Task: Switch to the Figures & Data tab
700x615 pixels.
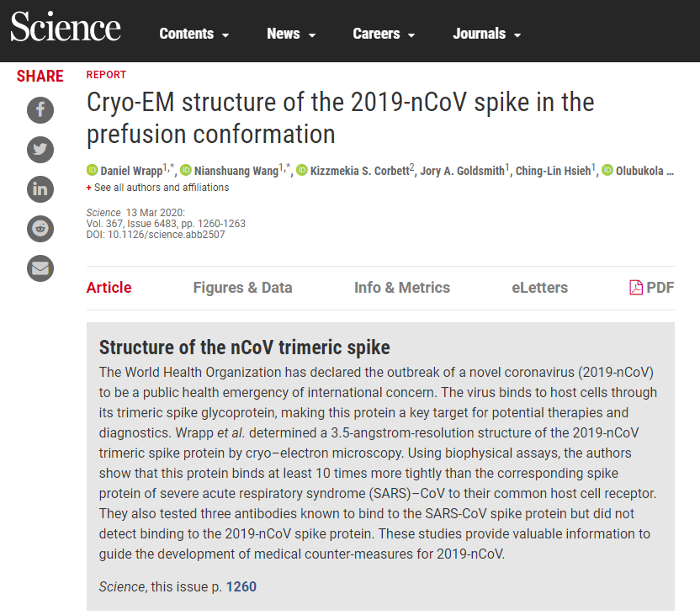Action: (x=242, y=288)
